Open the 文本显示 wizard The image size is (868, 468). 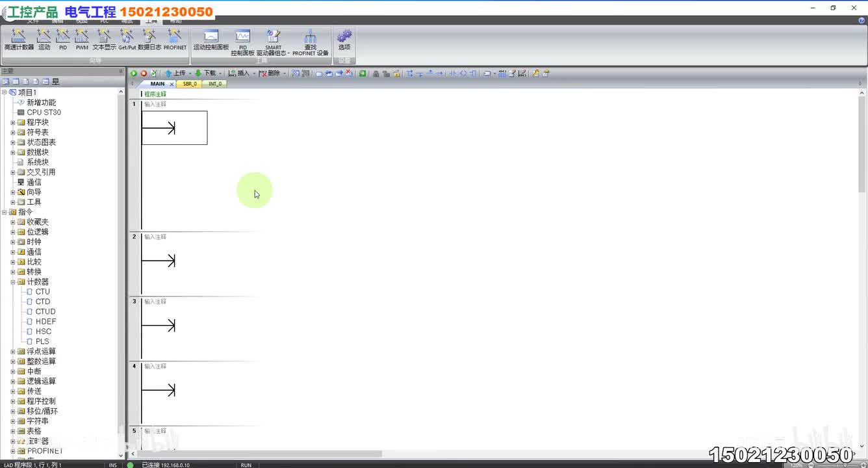(x=104, y=40)
